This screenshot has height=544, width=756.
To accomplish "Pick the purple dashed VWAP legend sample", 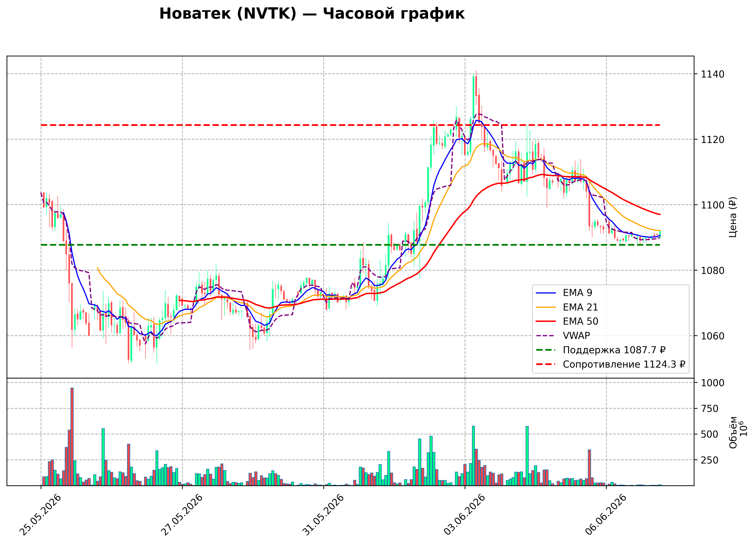I will [546, 336].
